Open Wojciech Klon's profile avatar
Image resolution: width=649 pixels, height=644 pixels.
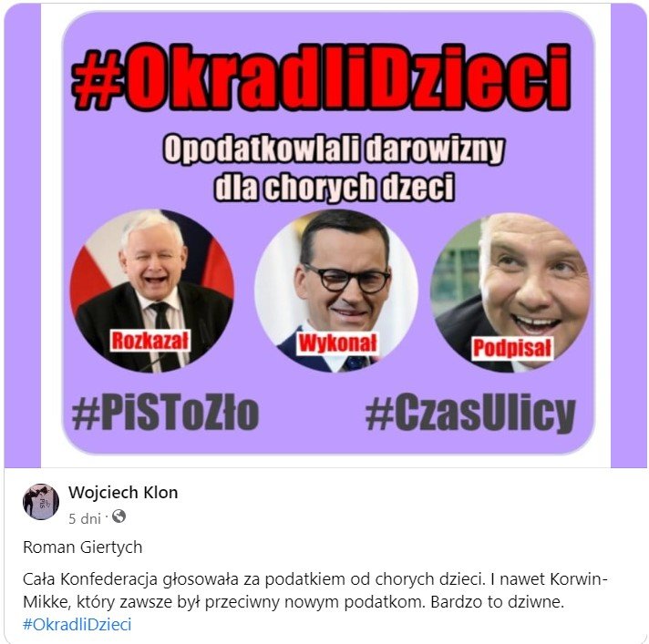[x=40, y=501]
